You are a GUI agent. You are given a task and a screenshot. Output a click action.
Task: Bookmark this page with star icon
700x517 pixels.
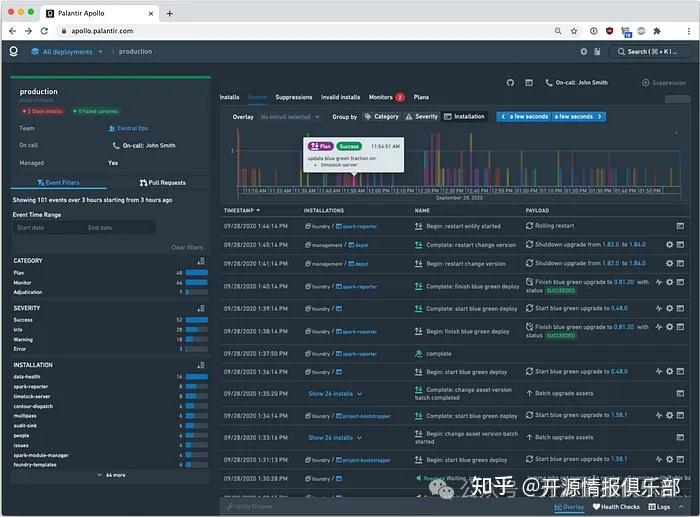[x=574, y=31]
